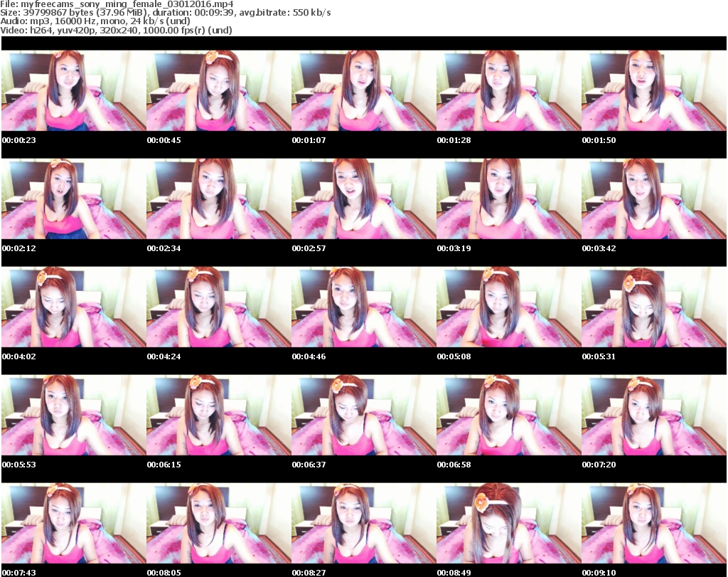Click the 00:05:31 timestamp text
This screenshot has height=577, width=728.
(599, 356)
